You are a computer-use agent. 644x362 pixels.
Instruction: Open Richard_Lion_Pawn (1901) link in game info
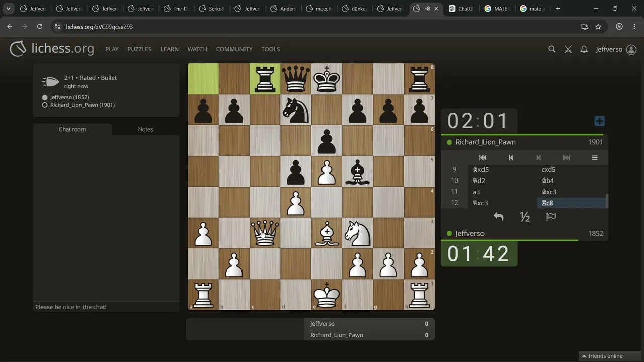click(83, 105)
